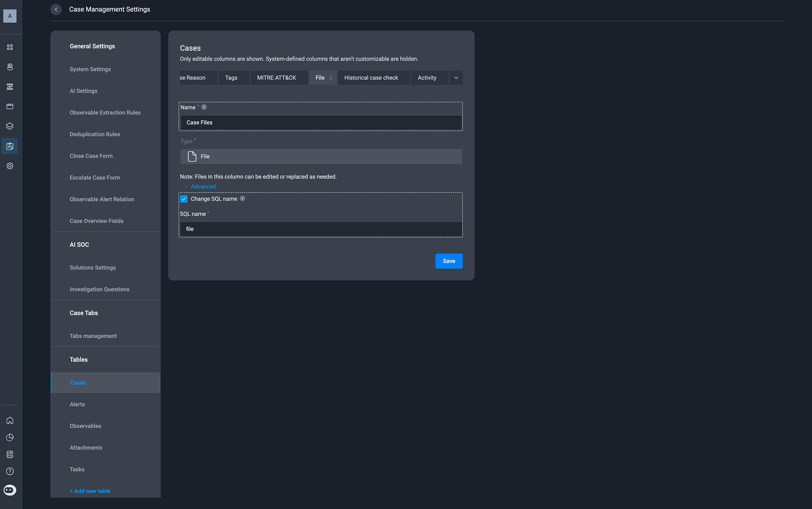
Task: Click the Save button
Action: click(x=449, y=261)
